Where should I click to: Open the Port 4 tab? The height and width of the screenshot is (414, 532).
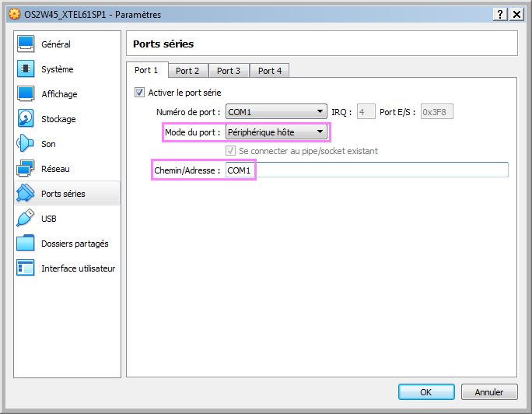[x=270, y=71]
